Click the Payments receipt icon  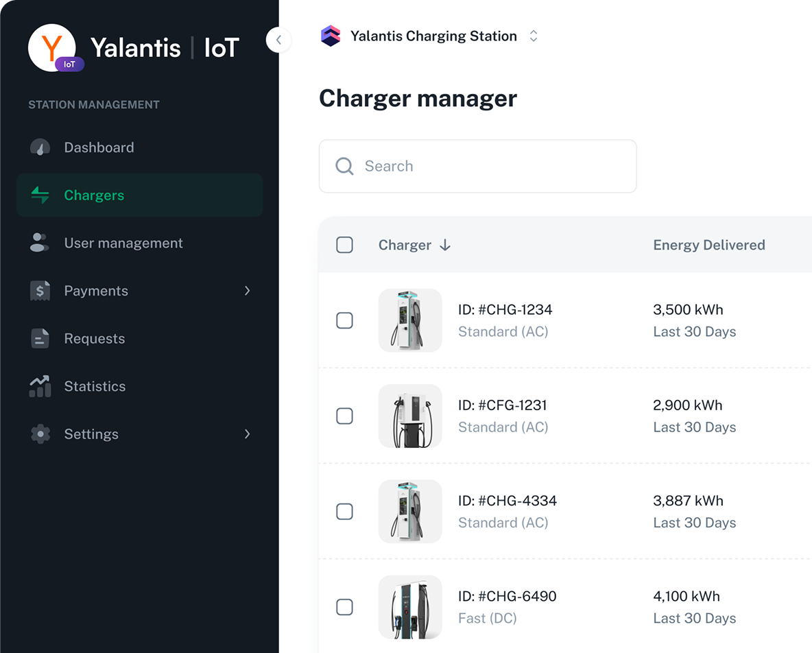click(40, 291)
